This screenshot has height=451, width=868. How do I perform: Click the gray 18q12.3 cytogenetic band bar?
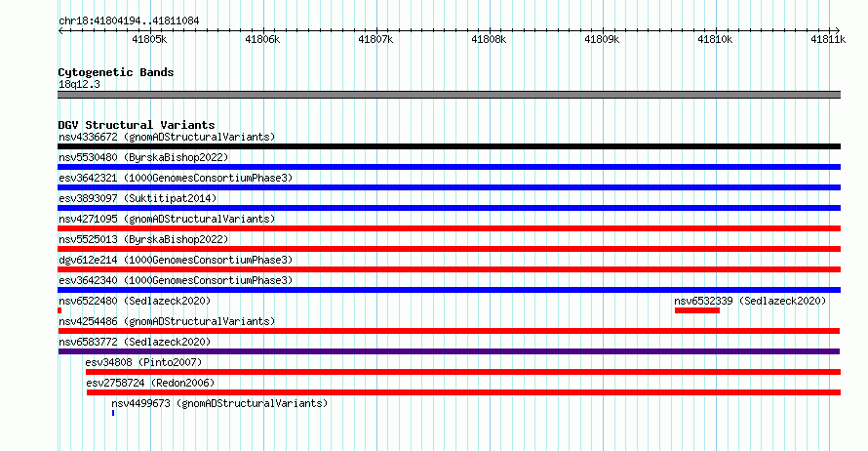pos(449,95)
